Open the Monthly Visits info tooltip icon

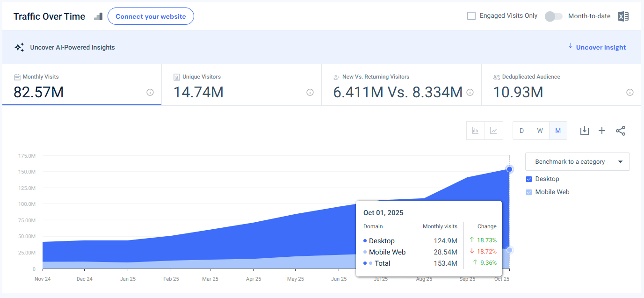[150, 92]
